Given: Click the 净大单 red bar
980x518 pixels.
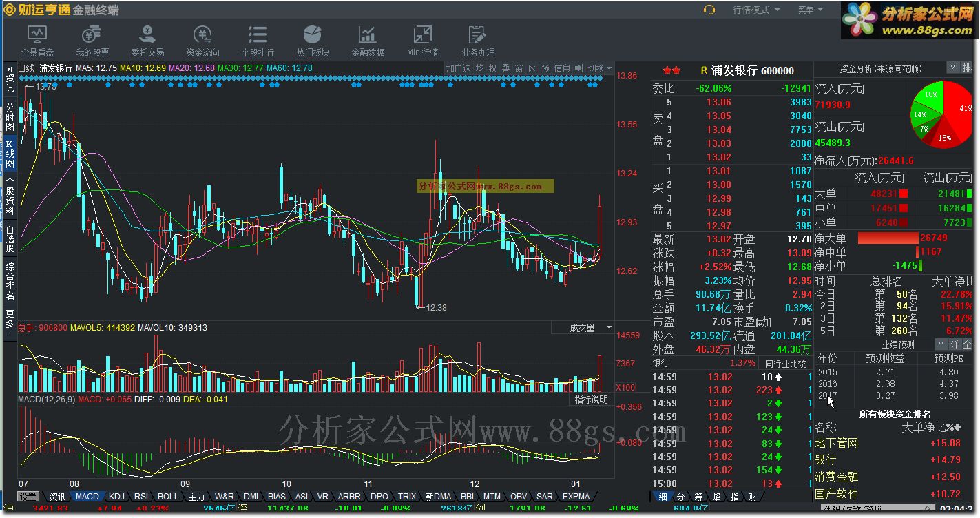Looking at the screenshot, I should coord(888,238).
